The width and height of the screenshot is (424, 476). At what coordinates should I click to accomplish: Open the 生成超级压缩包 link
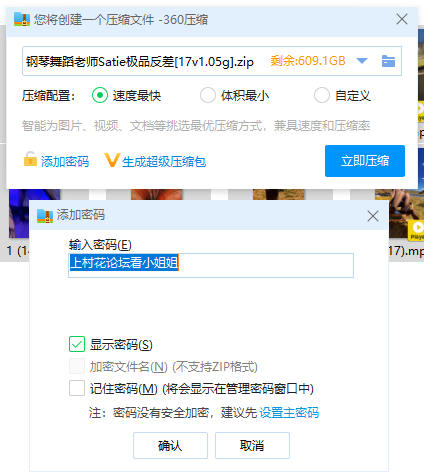[164, 162]
